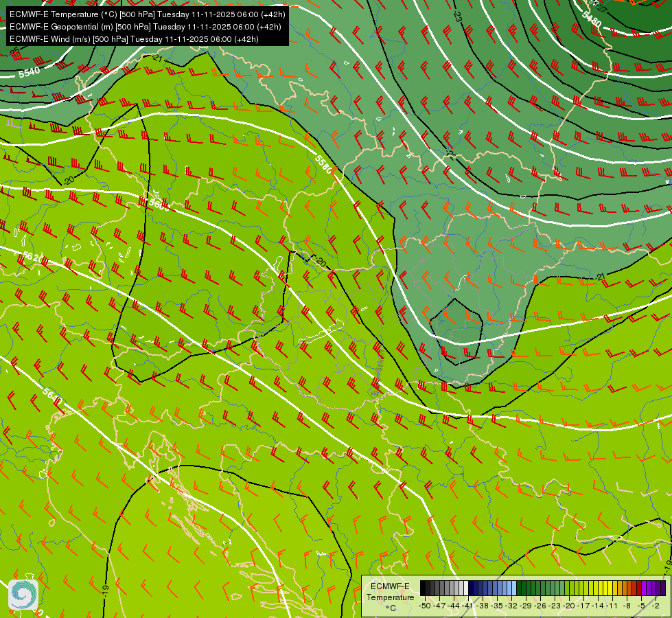
Task: Click the black swatch at the legend start
Action: [x=423, y=588]
